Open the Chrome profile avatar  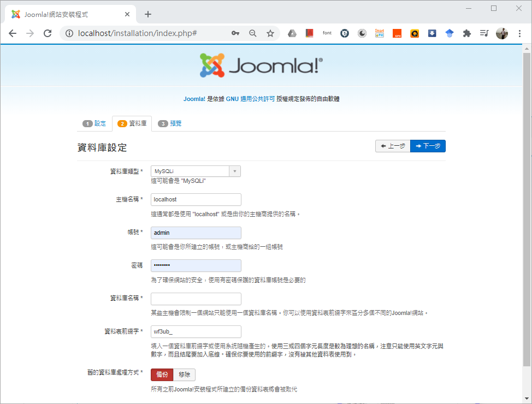pyautogui.click(x=502, y=33)
